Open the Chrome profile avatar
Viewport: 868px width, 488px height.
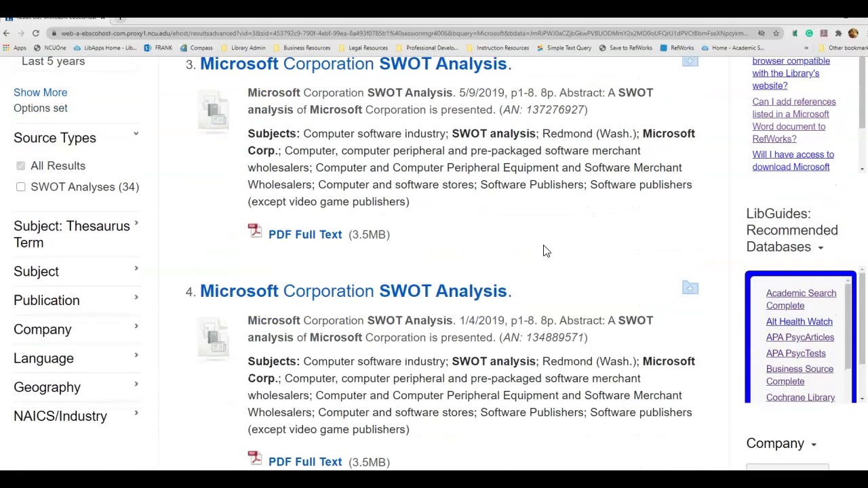pos(853,33)
